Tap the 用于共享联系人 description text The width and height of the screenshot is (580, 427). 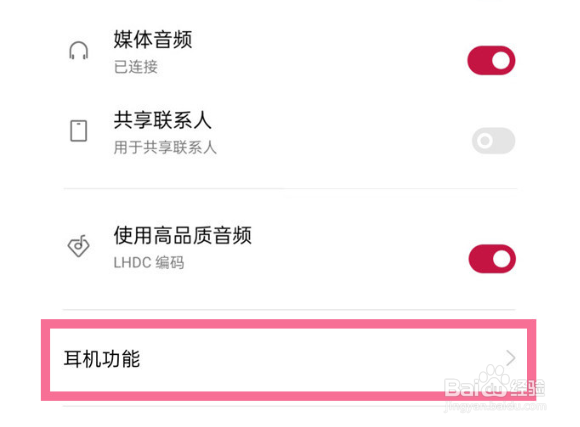point(165,148)
